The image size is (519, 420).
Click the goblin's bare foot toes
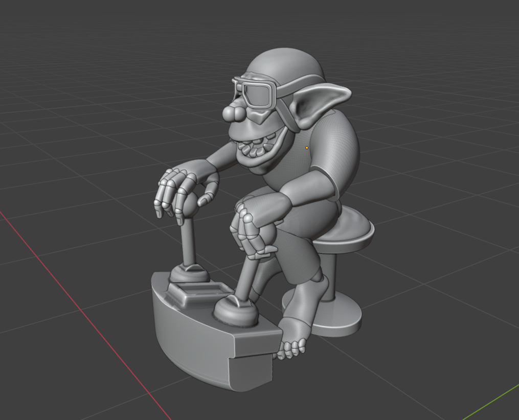click(291, 349)
